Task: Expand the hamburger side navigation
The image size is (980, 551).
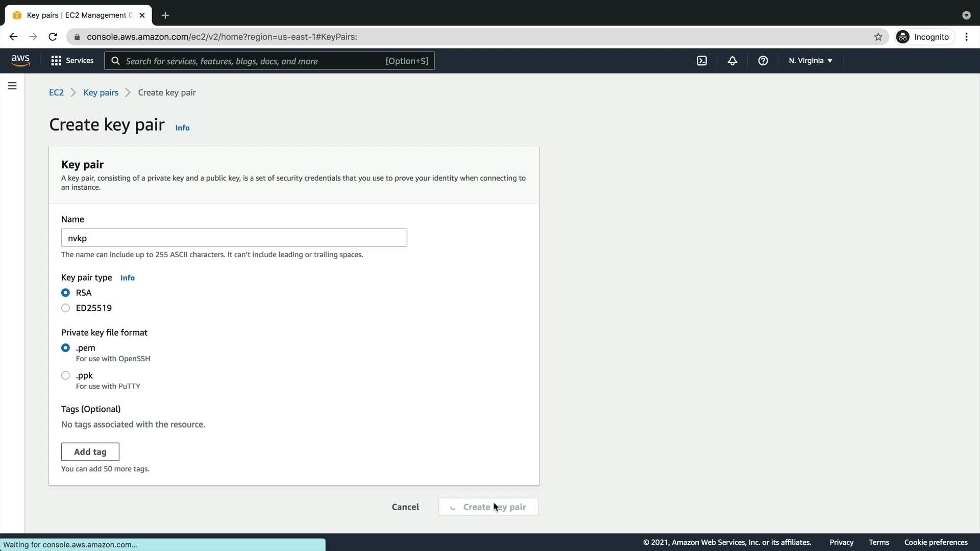Action: click(12, 86)
